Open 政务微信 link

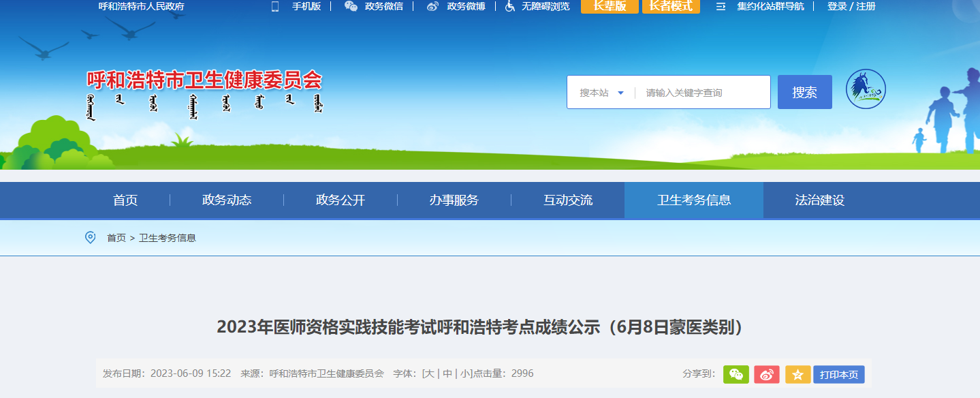pos(384,6)
